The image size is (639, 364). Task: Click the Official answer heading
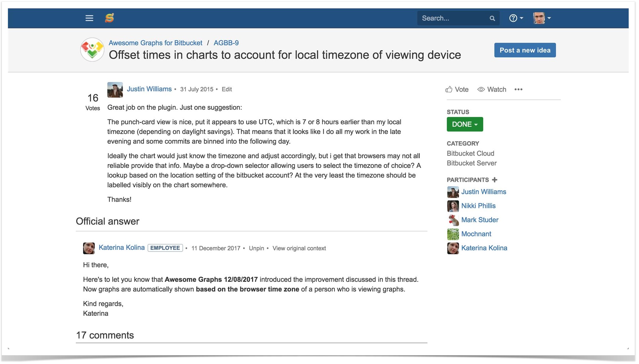(x=107, y=221)
